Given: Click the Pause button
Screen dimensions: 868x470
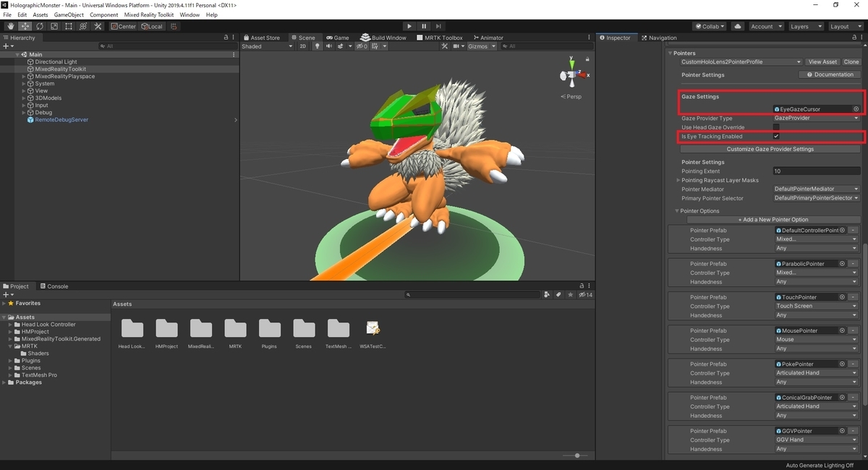Looking at the screenshot, I should [424, 26].
